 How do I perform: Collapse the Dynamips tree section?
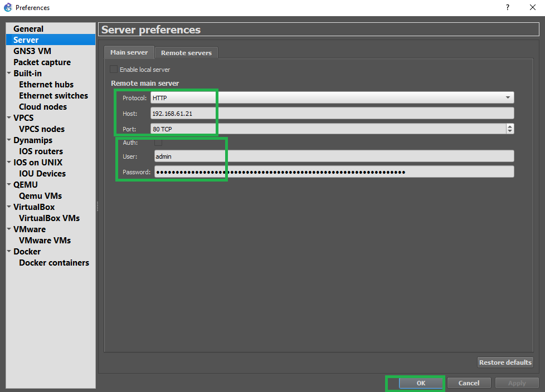pos(9,140)
